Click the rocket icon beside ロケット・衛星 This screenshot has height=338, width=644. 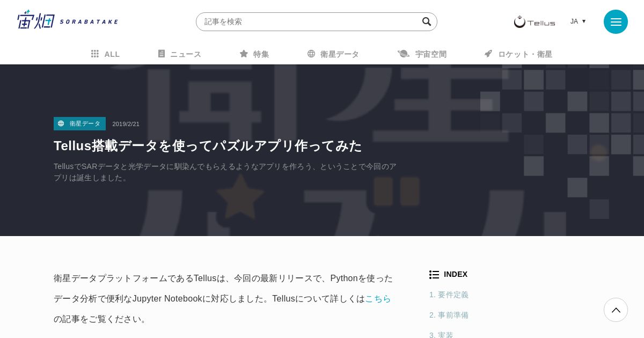(488, 54)
